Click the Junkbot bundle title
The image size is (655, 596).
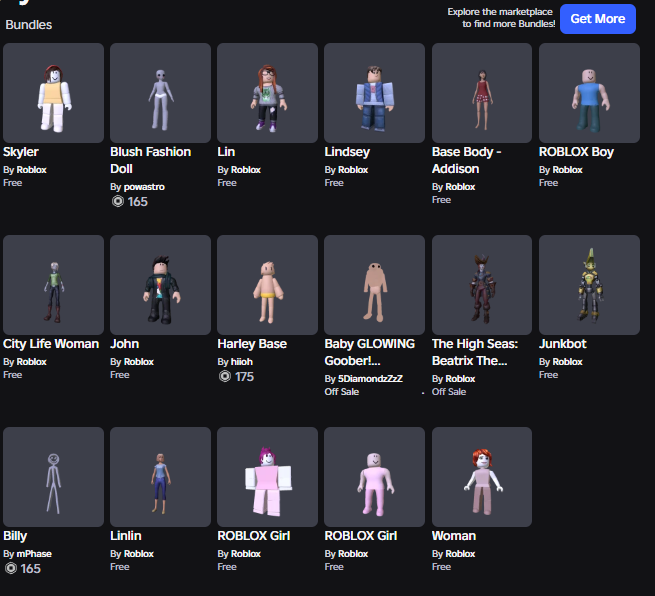tap(563, 344)
